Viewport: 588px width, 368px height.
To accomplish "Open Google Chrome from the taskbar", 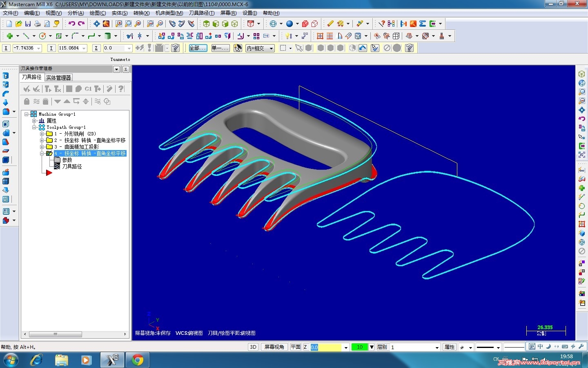I will [x=138, y=360].
